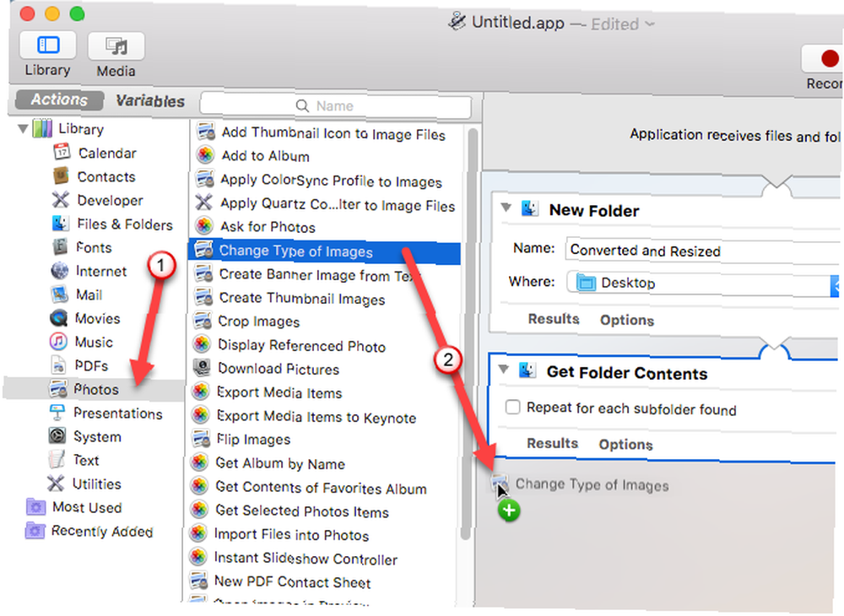Select the Utilities category icon
The width and height of the screenshot is (844, 616).
(56, 484)
